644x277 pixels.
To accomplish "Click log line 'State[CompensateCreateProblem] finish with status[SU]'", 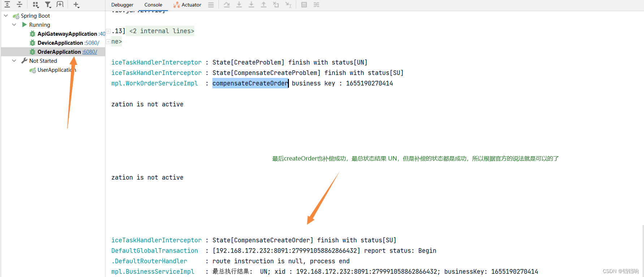I will click(308, 73).
